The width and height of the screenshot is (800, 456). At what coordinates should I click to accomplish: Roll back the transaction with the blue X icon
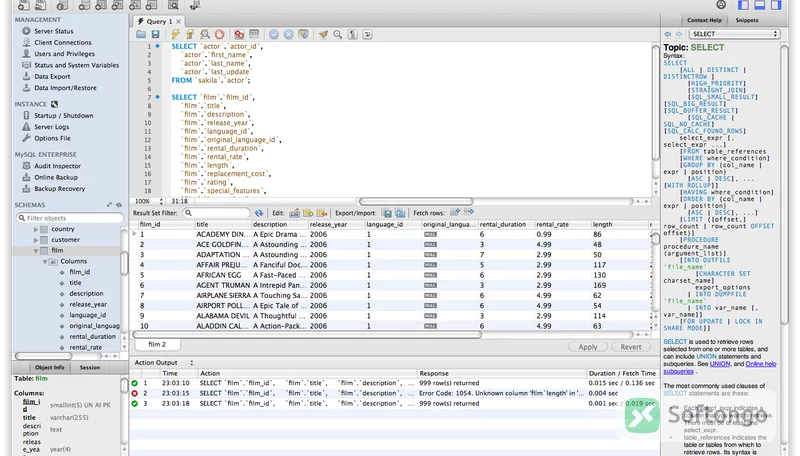click(x=289, y=34)
